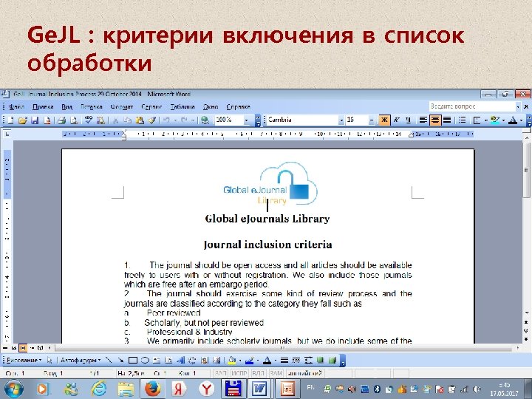The height and width of the screenshot is (399, 532).
Task: Pick the Select Objects arrow tool
Action: click(50, 361)
